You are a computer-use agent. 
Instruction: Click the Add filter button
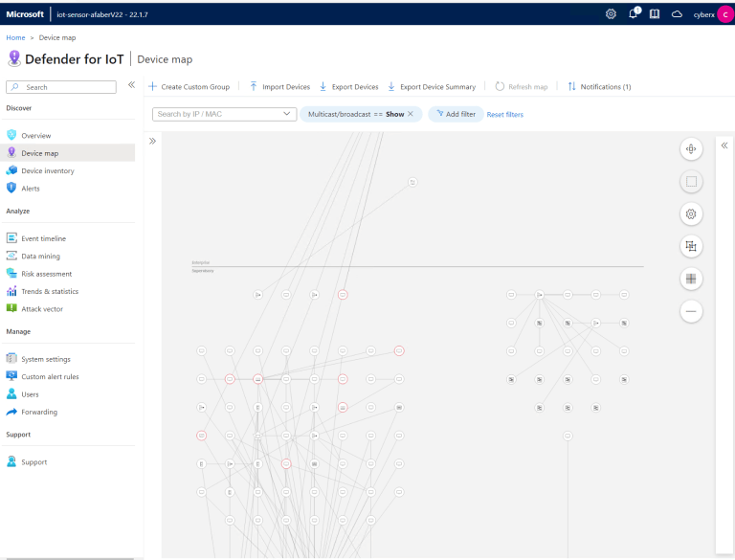coord(456,114)
